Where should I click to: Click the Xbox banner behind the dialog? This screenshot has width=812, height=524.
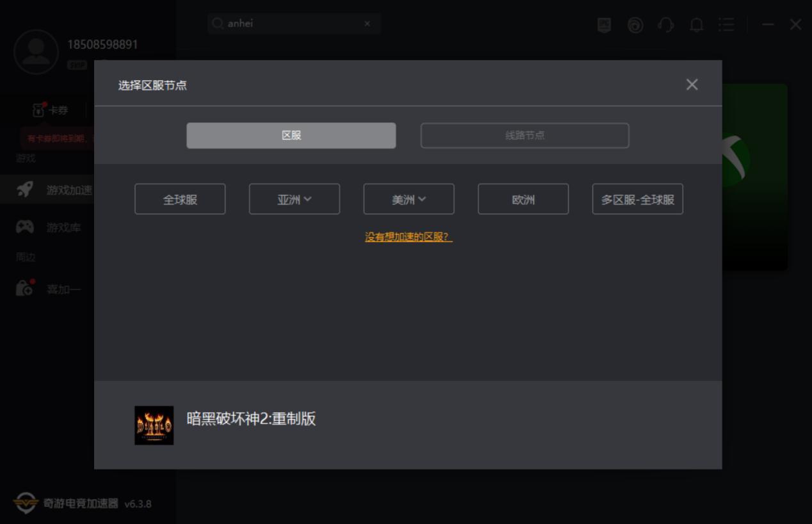click(754, 176)
